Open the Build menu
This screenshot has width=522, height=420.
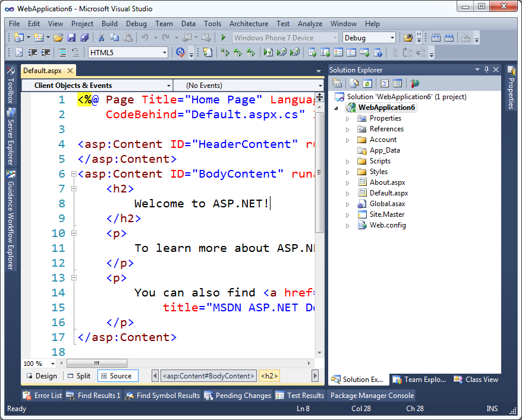point(109,24)
